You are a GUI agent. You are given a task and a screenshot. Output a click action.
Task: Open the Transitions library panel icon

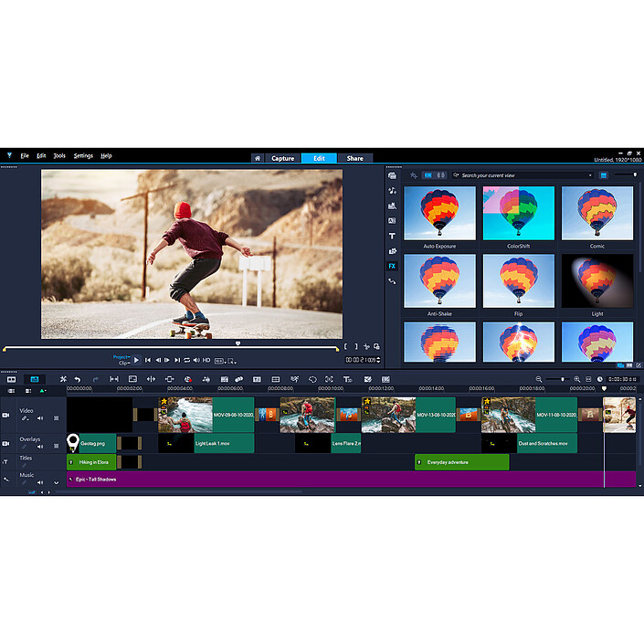[392, 221]
